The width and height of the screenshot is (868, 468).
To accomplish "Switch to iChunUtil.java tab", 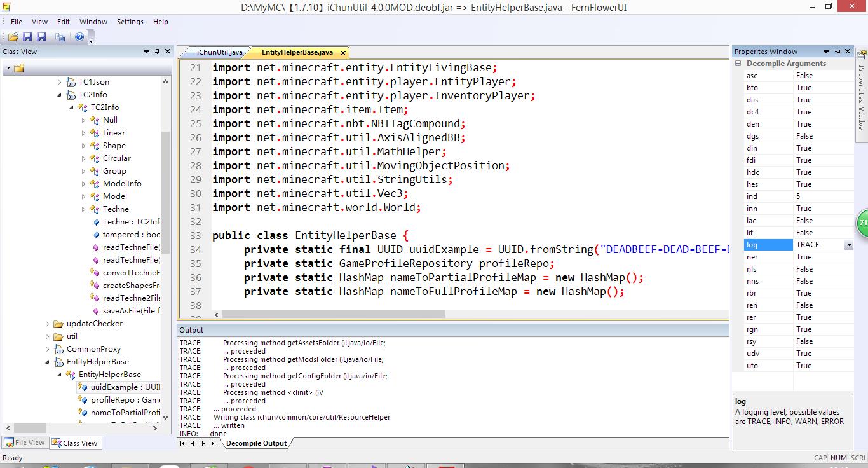I will tap(219, 52).
